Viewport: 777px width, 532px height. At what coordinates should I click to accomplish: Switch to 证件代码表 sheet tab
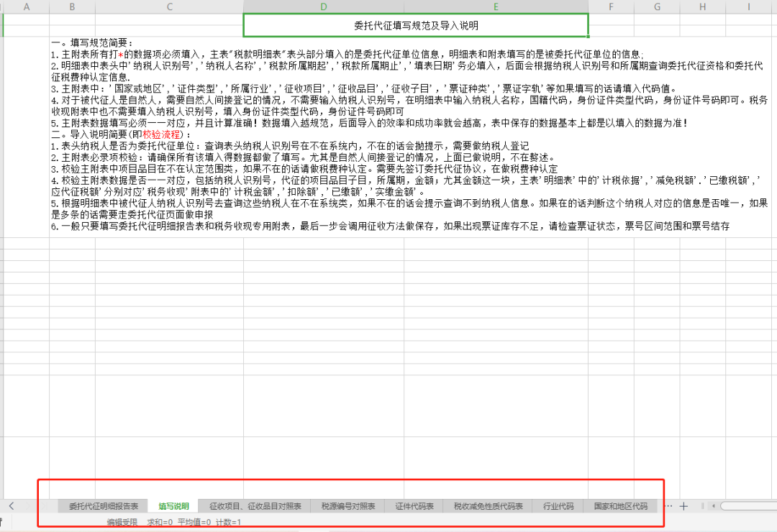(414, 506)
